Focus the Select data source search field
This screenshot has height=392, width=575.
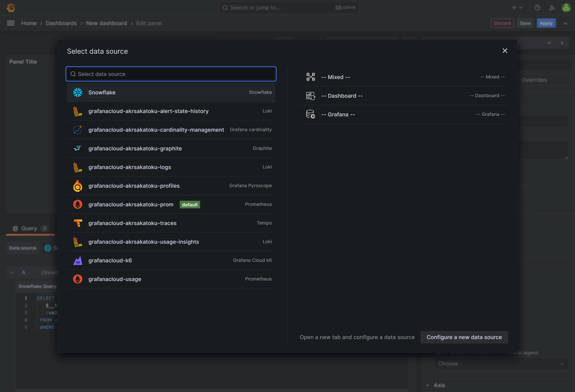coord(171,74)
